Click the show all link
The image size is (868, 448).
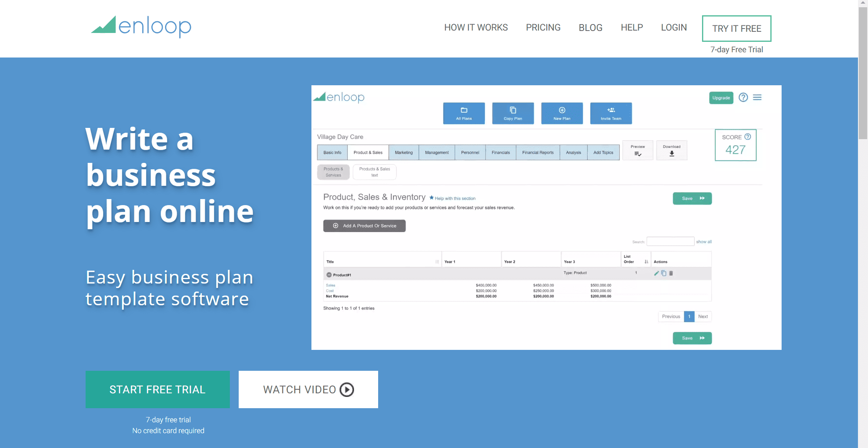click(x=704, y=241)
